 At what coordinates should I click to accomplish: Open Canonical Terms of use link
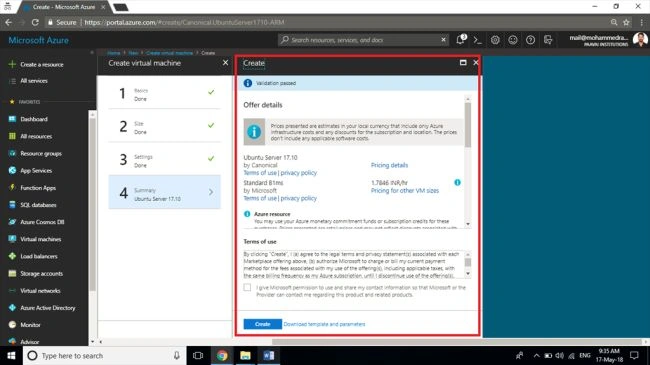coord(260,173)
